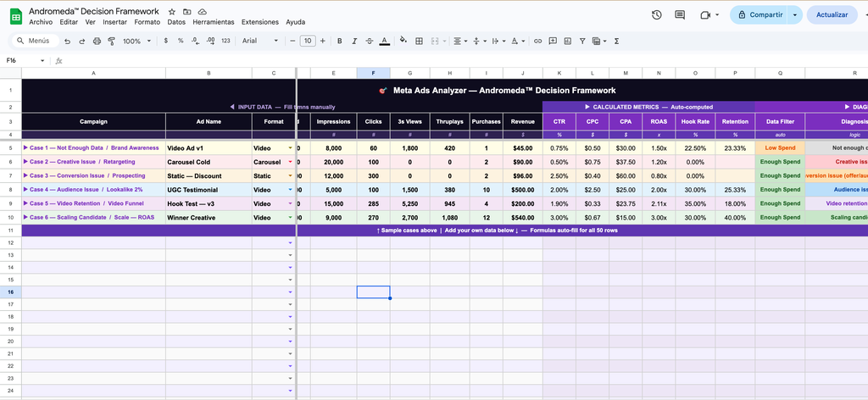Open Format dropdown for Video Ad v1 row
The height and width of the screenshot is (400, 868).
click(x=290, y=148)
